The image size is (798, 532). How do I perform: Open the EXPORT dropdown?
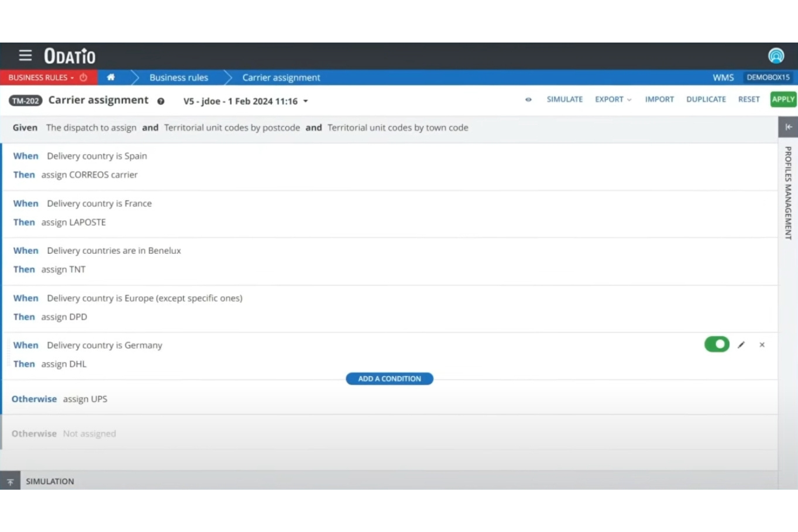tap(613, 99)
